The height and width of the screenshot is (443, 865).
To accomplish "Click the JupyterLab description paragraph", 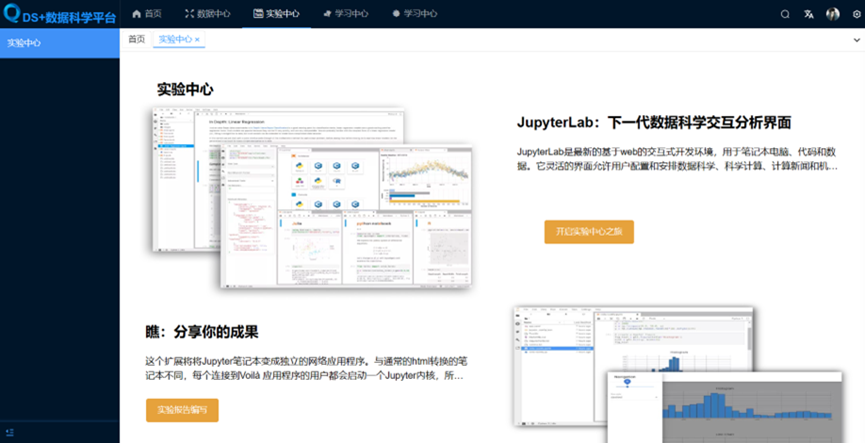I will coord(677,159).
